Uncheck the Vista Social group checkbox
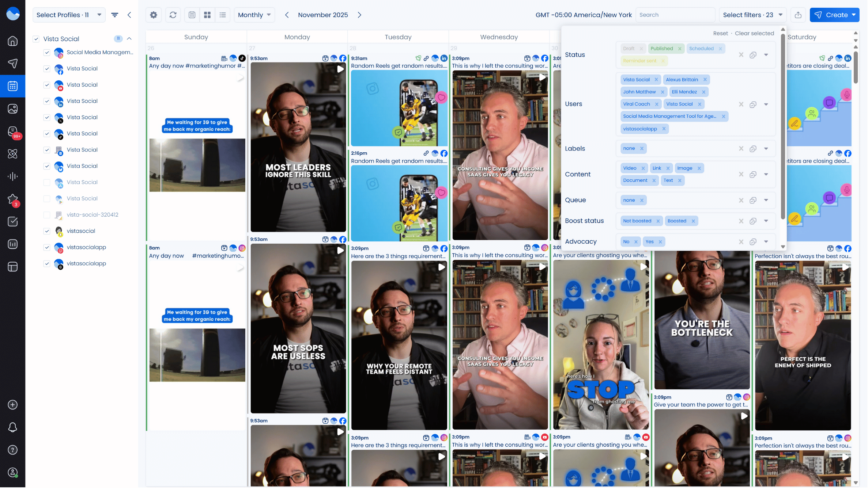The width and height of the screenshot is (868, 488). click(x=36, y=39)
